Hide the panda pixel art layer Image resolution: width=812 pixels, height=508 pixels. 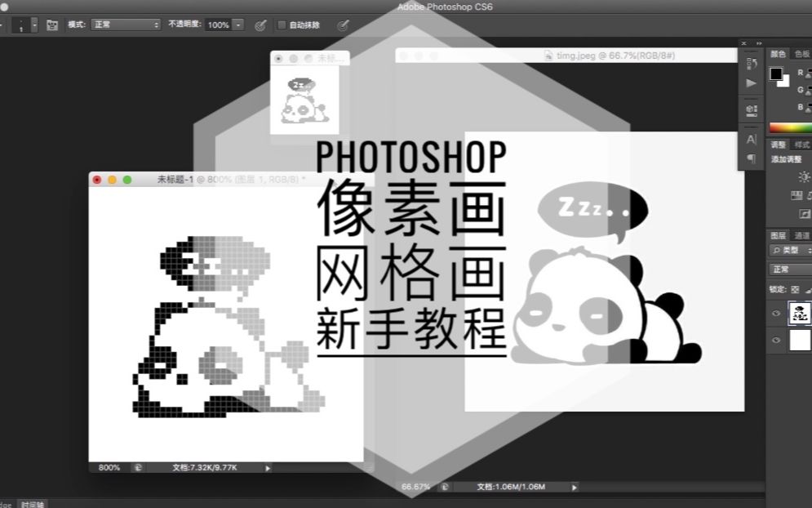[777, 313]
